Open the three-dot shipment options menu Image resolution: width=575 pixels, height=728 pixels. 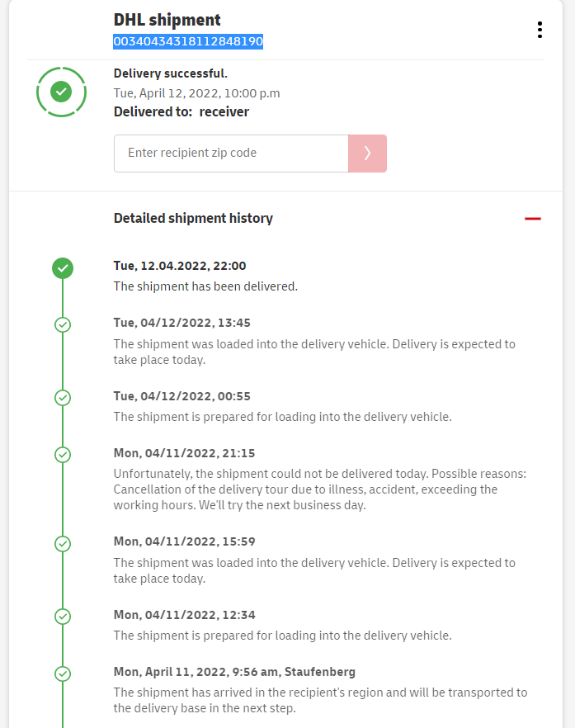click(540, 31)
